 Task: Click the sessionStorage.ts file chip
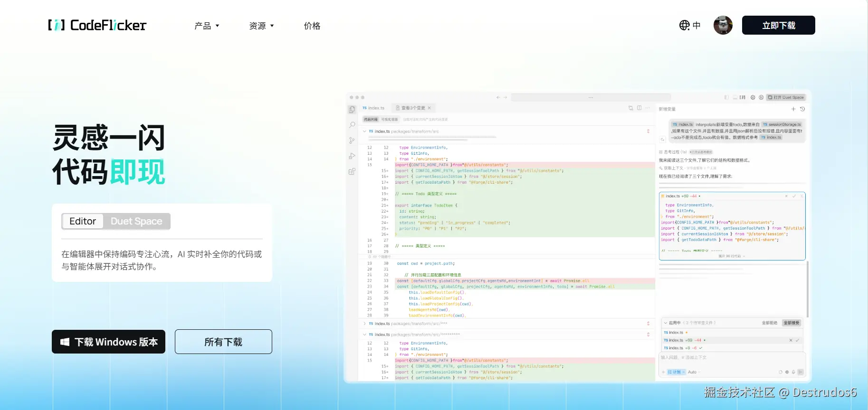782,124
